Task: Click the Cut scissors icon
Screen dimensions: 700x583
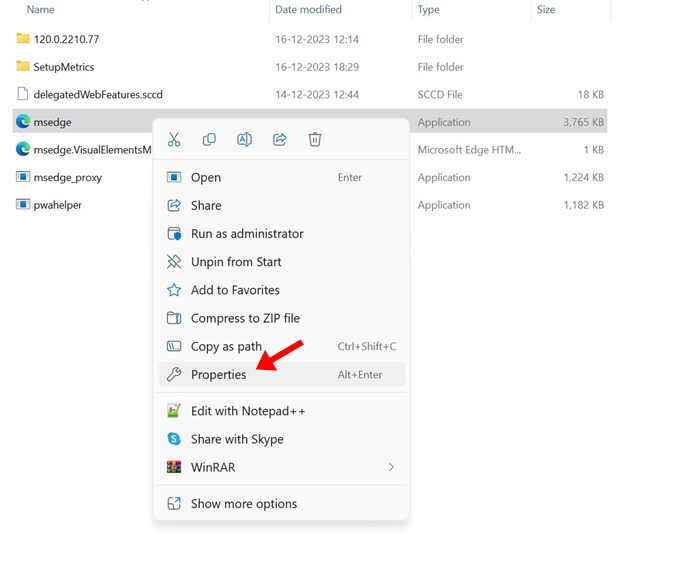Action: click(x=174, y=139)
